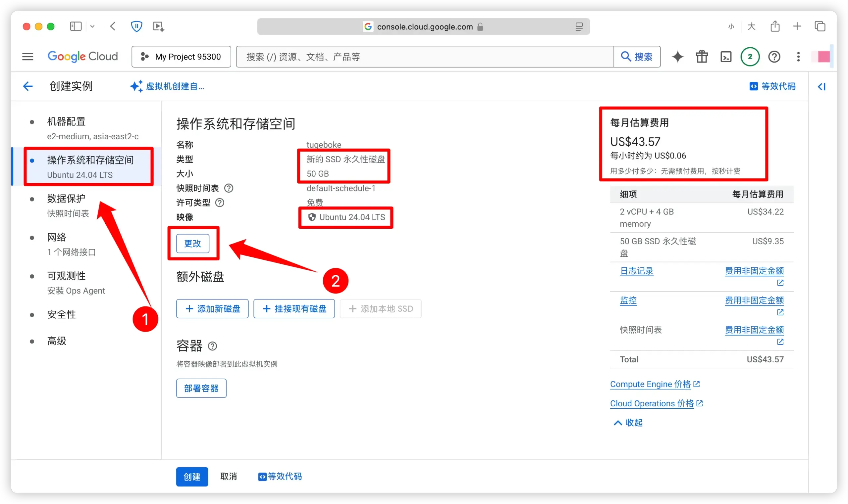Focus the resource search input field

click(x=425, y=56)
